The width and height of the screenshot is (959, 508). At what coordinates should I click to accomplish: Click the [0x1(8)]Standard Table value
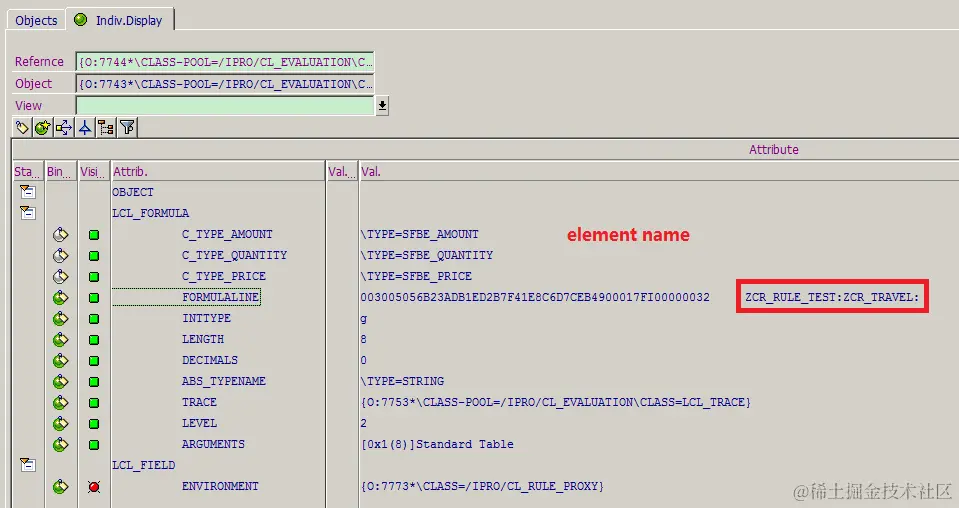click(437, 444)
